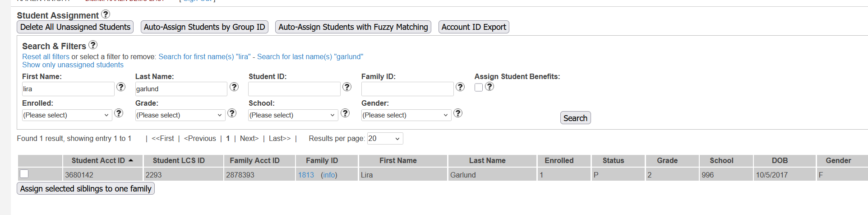Show help for Assign Student Benefits
Viewport: 868px width, 215px height.
pyautogui.click(x=489, y=86)
